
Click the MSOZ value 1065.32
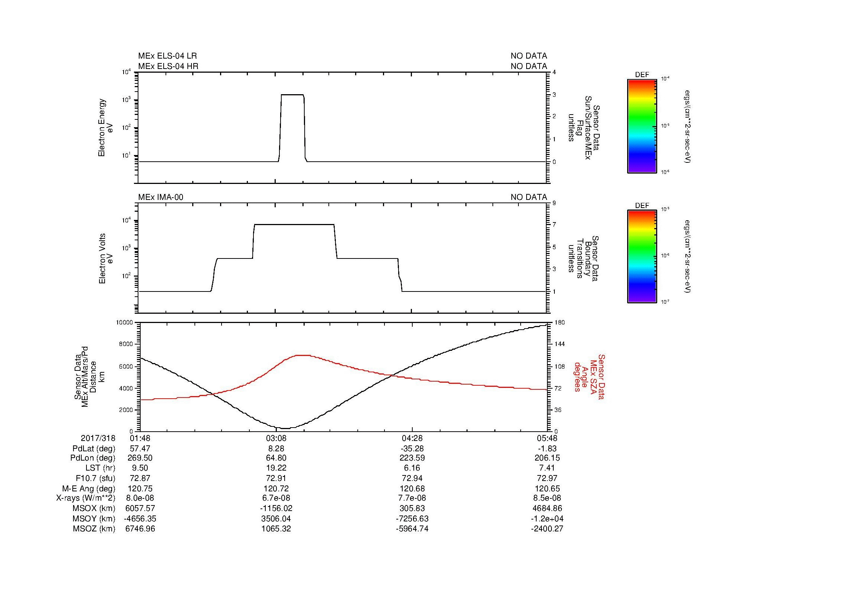276,529
